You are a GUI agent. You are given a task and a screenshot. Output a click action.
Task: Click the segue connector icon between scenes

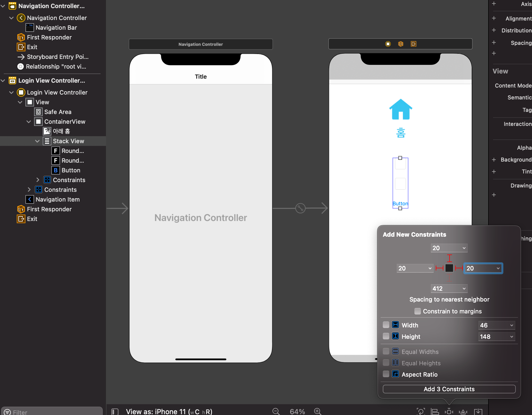point(300,208)
